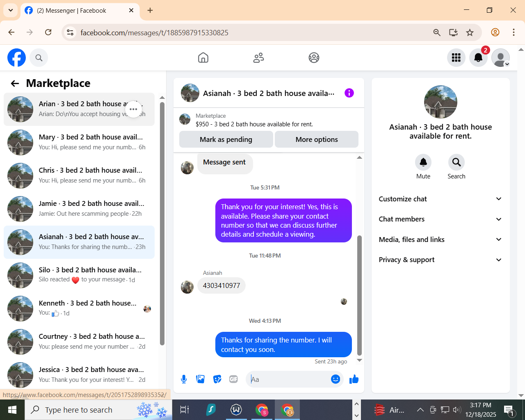525x420 pixels.
Task: Open the emoji picker in message box
Action: pos(336,379)
